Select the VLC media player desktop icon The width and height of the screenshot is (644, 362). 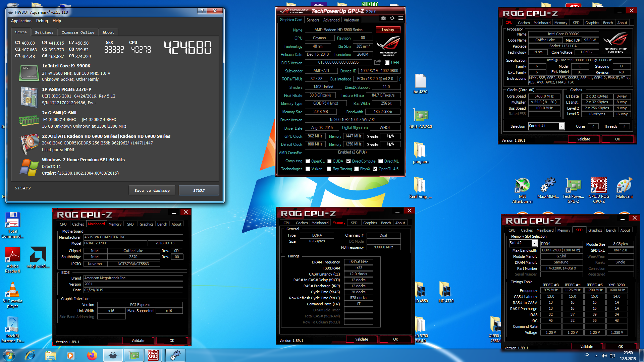[12, 295]
